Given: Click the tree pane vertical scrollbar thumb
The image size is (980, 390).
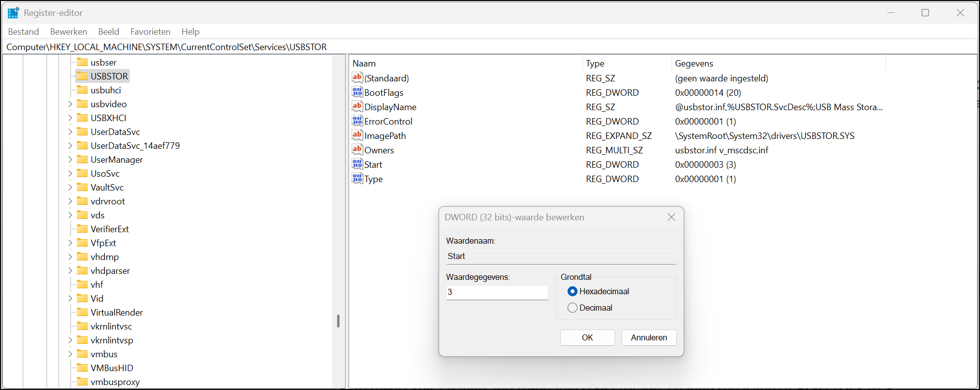Looking at the screenshot, I should click(x=338, y=321).
